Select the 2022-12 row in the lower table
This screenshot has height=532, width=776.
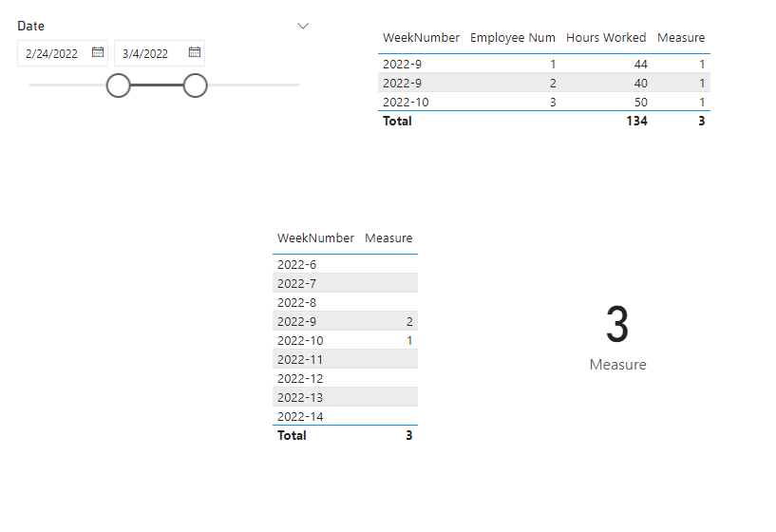(345, 379)
